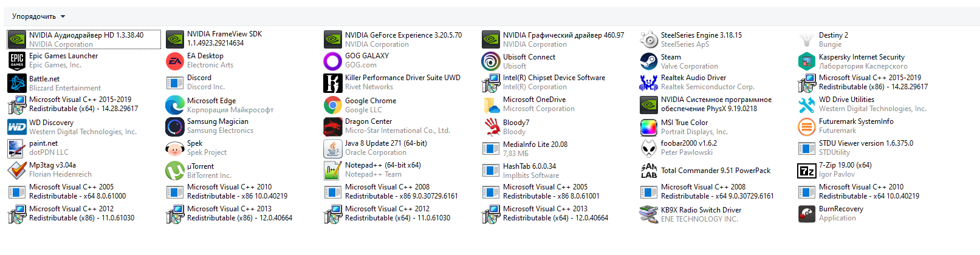Click the 7-Zip icon
Viewport: 980px width, 255px height.
pyautogui.click(x=807, y=170)
